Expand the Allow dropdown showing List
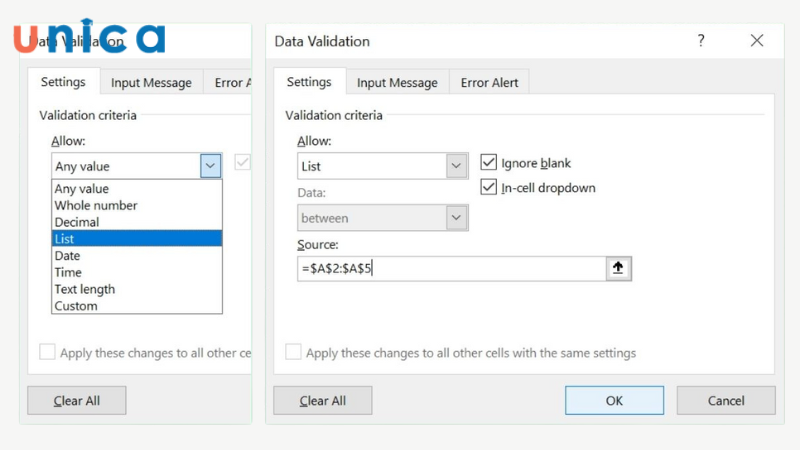The image size is (800, 450). pos(457,166)
